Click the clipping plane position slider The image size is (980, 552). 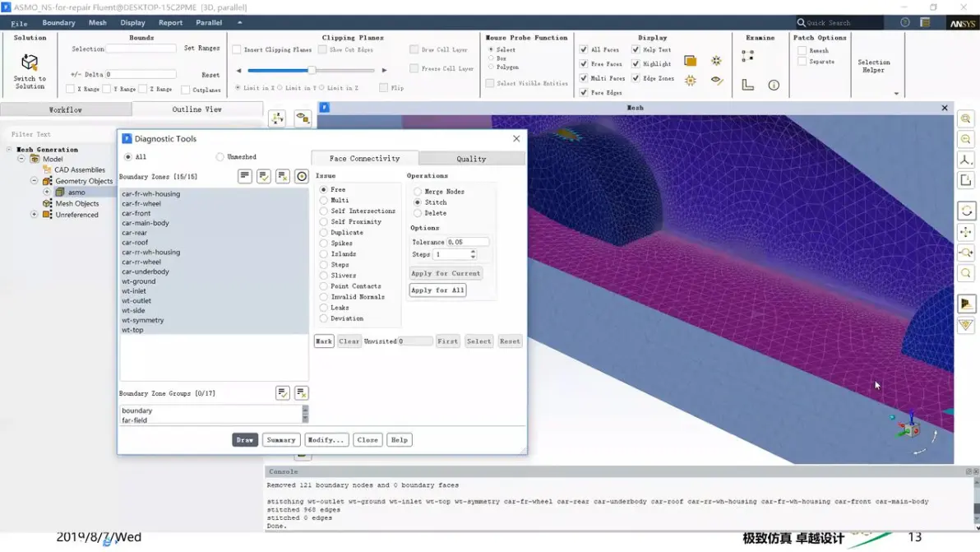312,70
